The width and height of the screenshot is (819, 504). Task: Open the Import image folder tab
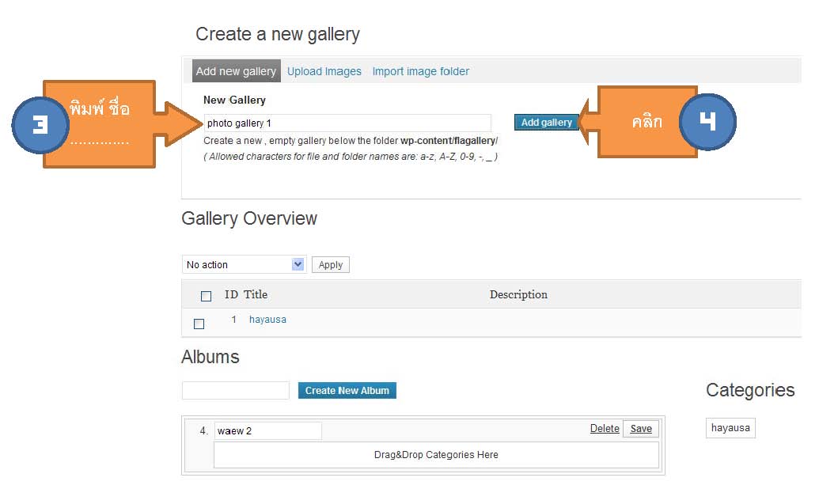pyautogui.click(x=420, y=71)
